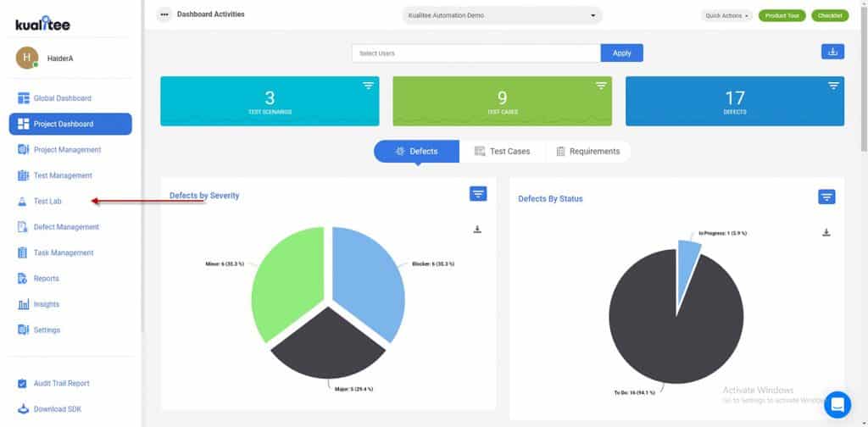Open the Settings link
The image size is (868, 427).
[x=47, y=330]
